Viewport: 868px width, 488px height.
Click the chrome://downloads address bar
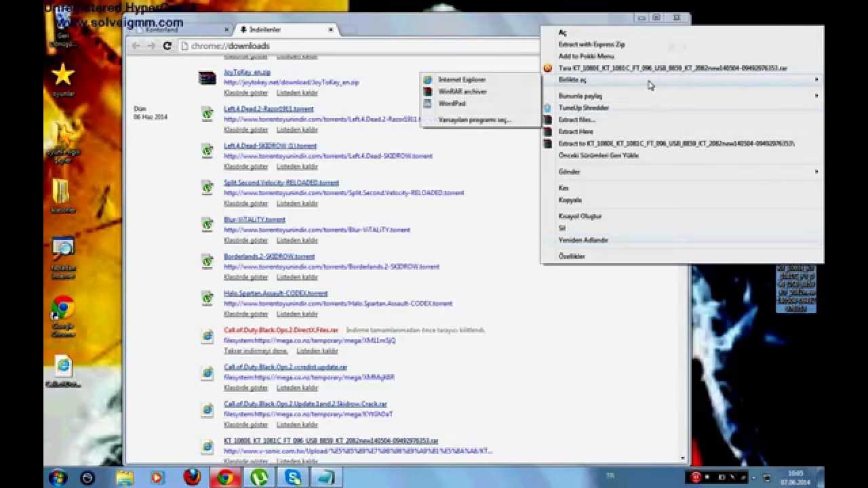pyautogui.click(x=359, y=46)
